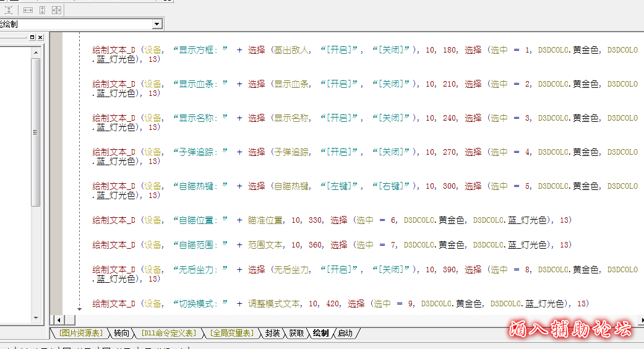
Task: Click the make same height icon
Action: click(42, 10)
